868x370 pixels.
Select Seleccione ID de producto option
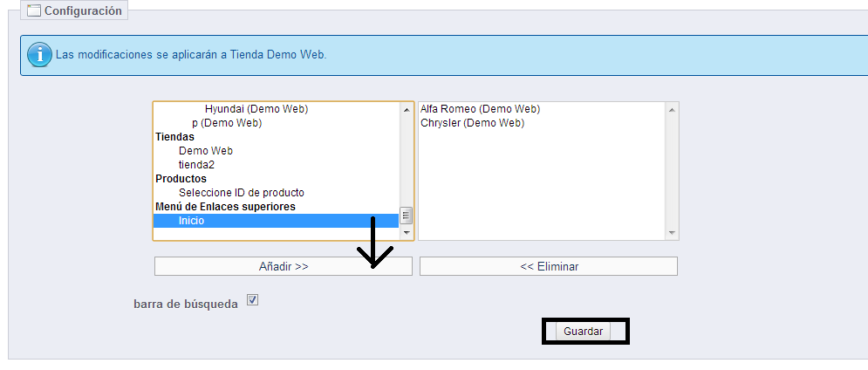tap(241, 193)
